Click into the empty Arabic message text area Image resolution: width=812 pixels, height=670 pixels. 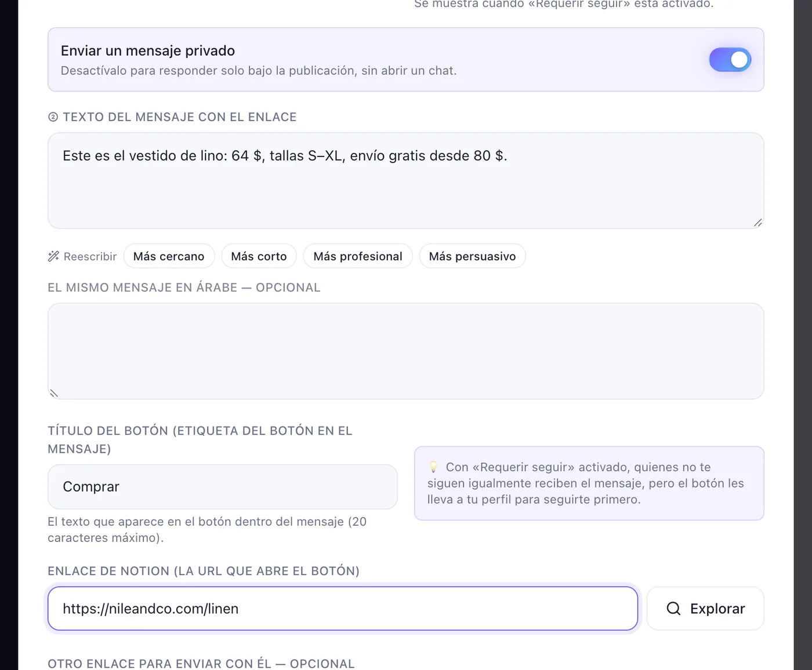coord(405,351)
